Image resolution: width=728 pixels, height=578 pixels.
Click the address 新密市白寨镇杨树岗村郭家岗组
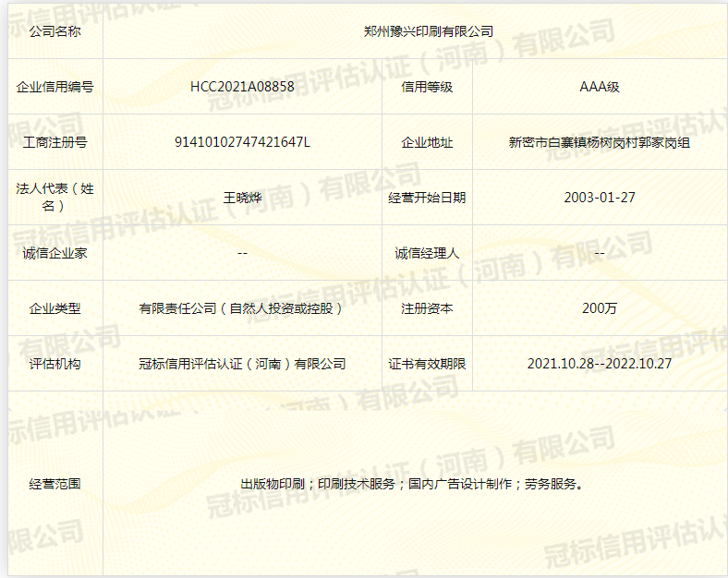599,142
